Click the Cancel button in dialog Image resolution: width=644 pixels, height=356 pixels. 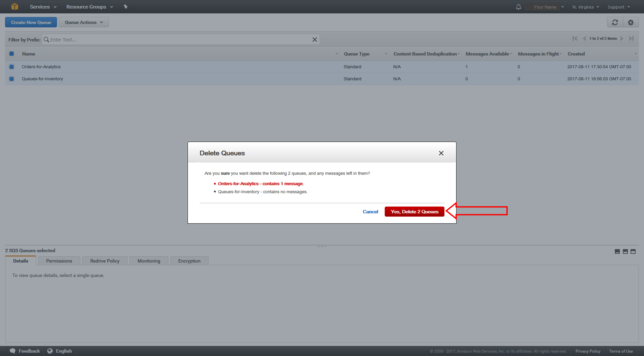click(370, 211)
